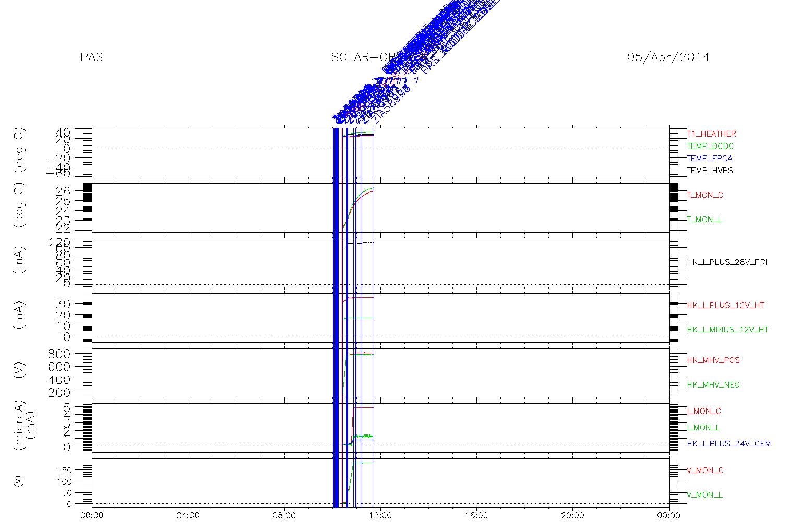This screenshot has width=789, height=532.
Task: Click the HK_MHV_NEG legend label
Action: pyautogui.click(x=713, y=385)
